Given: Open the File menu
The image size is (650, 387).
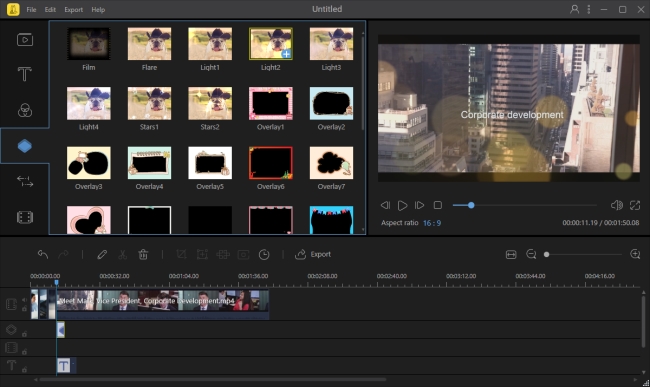Looking at the screenshot, I should [31, 10].
